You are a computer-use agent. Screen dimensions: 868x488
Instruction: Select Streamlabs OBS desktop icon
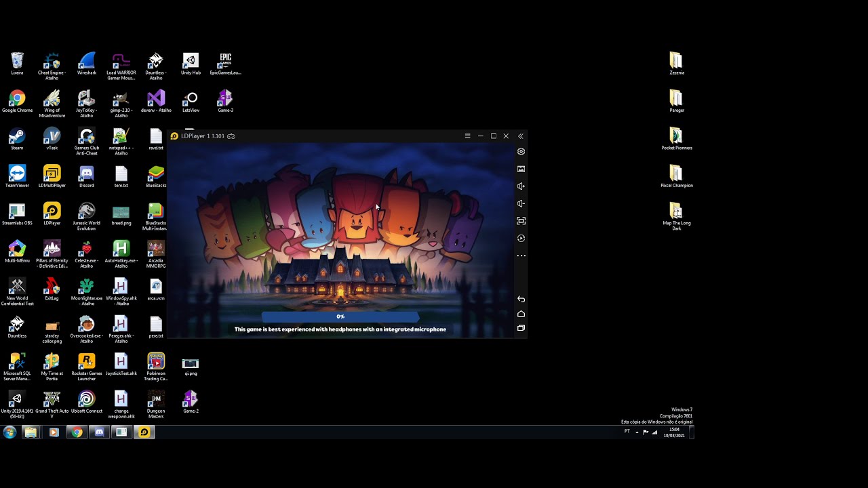(17, 214)
